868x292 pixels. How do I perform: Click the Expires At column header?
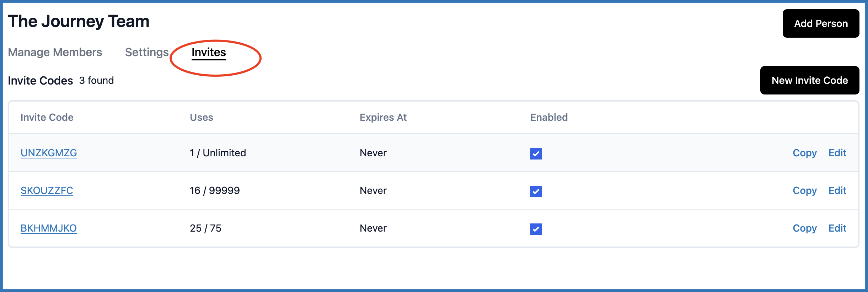tap(383, 117)
